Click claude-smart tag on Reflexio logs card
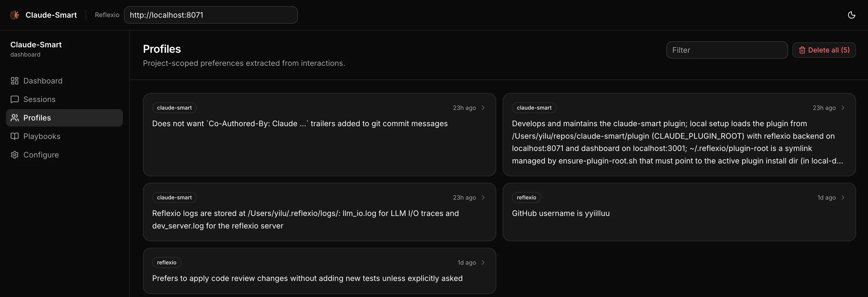Screen dimensions: 868x297 (174, 197)
